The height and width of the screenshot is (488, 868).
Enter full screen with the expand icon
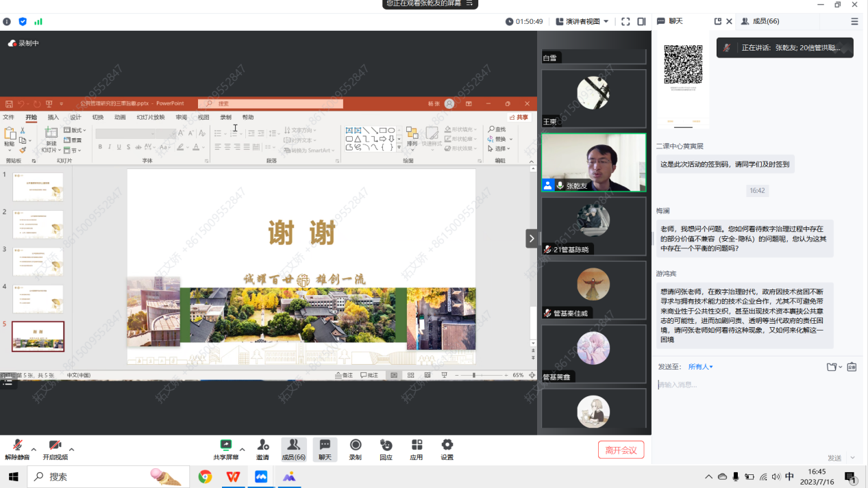tap(625, 21)
